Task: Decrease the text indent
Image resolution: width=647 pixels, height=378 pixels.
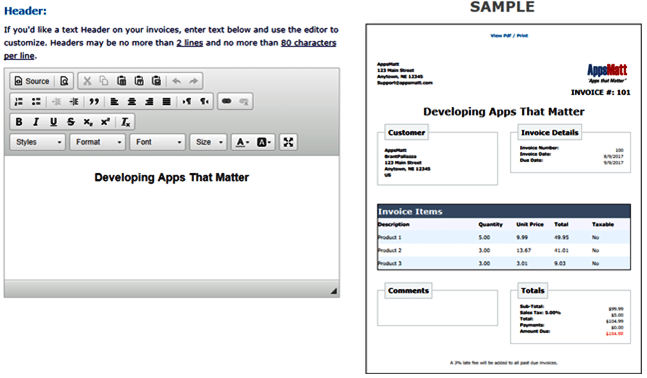Action: (57, 101)
